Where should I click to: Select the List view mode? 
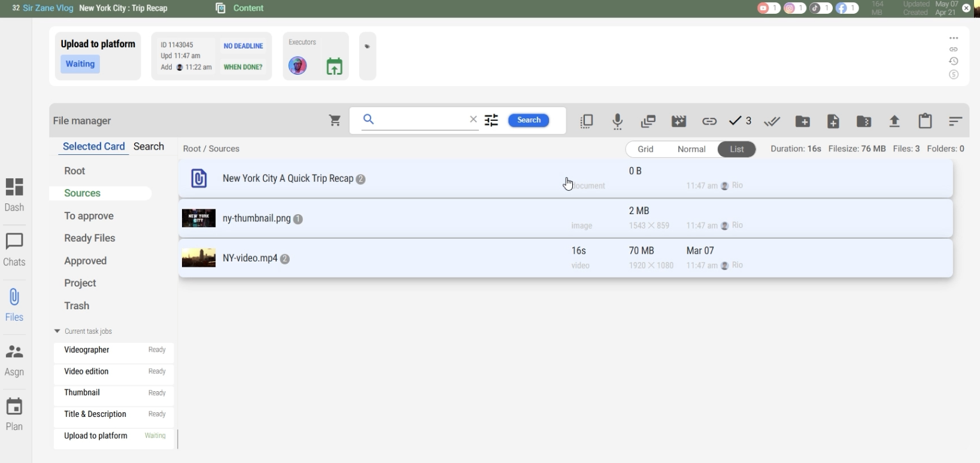click(737, 150)
